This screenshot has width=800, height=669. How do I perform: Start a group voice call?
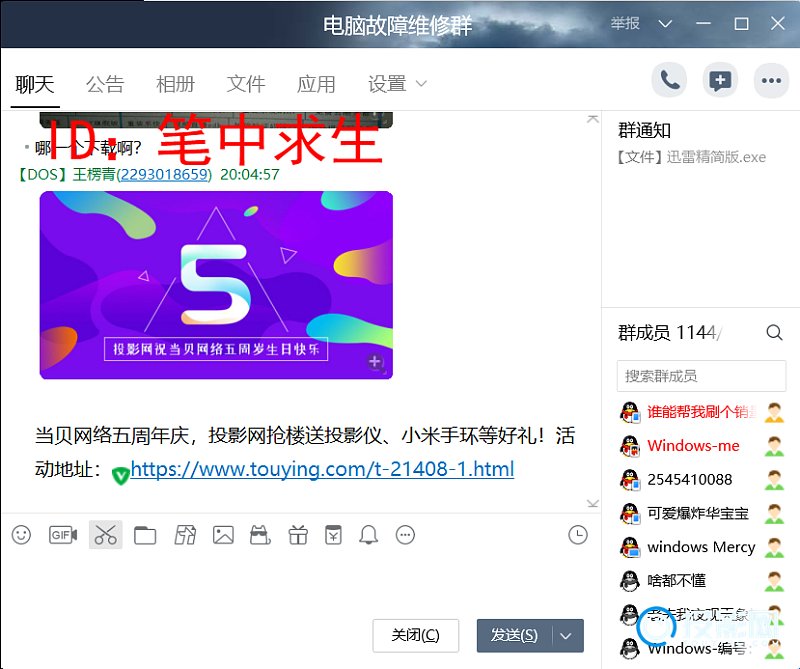tap(669, 81)
